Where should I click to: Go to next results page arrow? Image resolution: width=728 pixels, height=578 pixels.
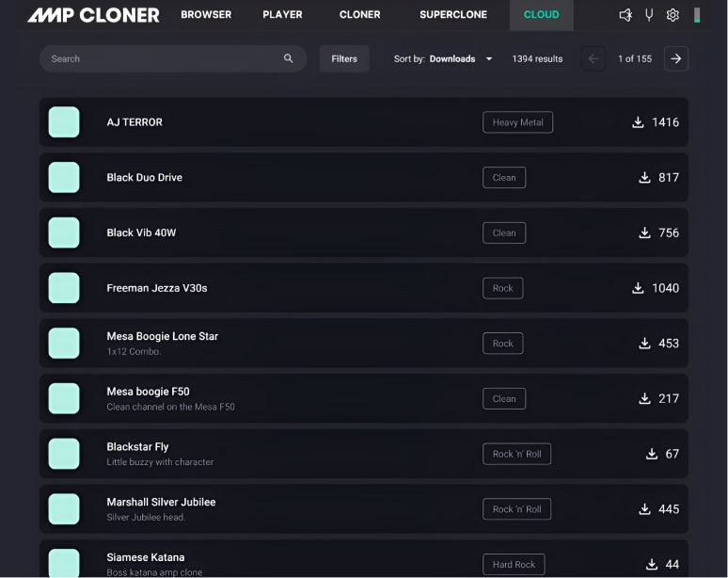[675, 58]
